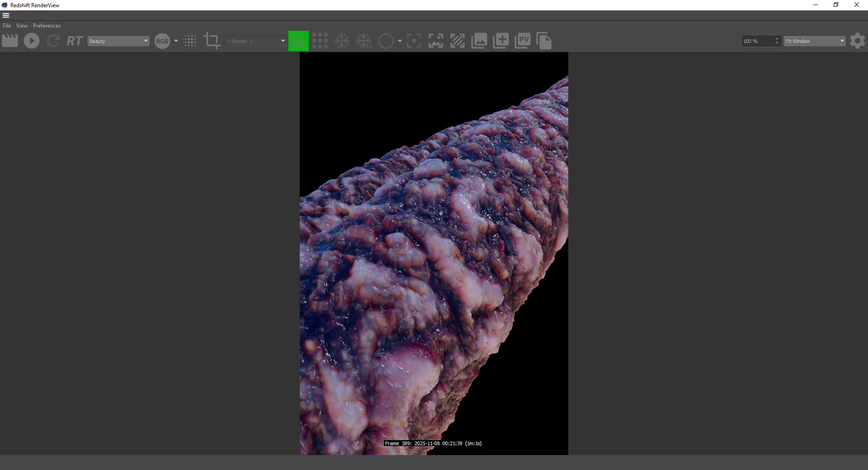Screen dimensions: 868x470
Task: Click the 100 % zoom input field
Action: coord(757,41)
